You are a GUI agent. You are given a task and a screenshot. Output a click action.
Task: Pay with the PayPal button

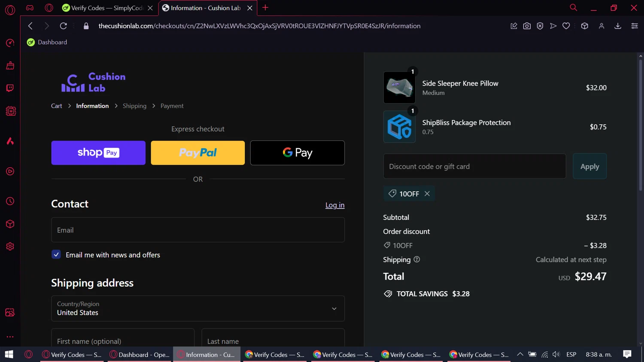[x=197, y=153]
